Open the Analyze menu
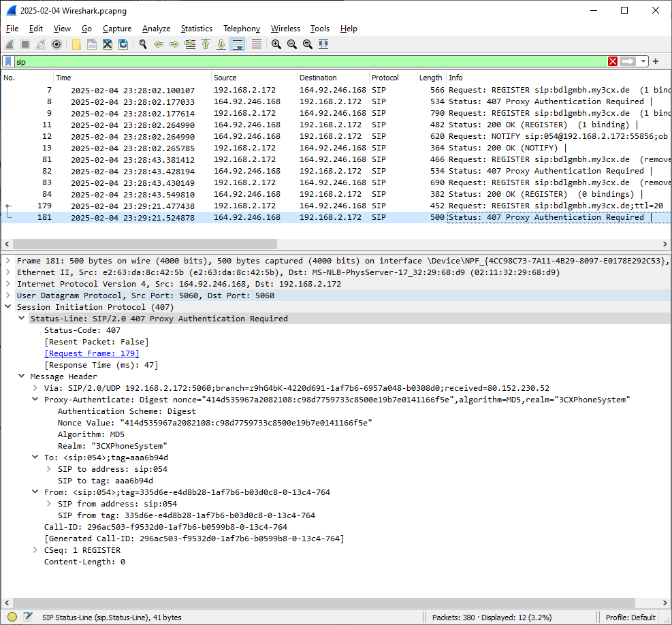672x625 pixels. coord(156,29)
